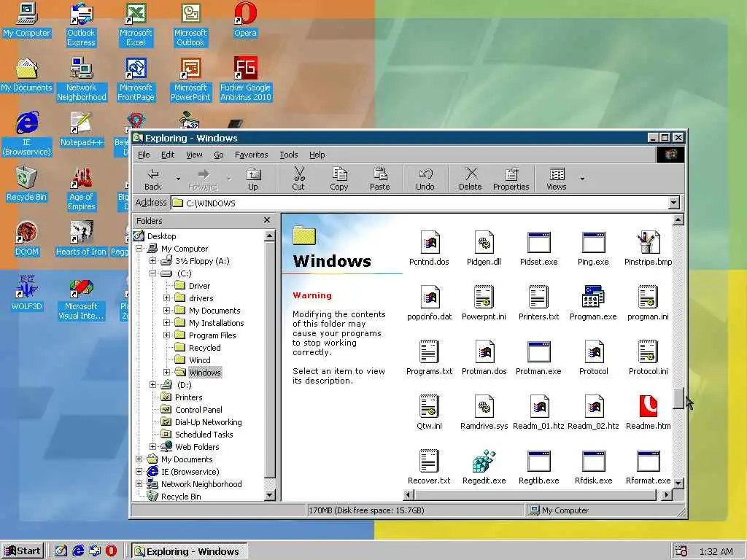Select the DOOM desktop icon

click(x=27, y=238)
